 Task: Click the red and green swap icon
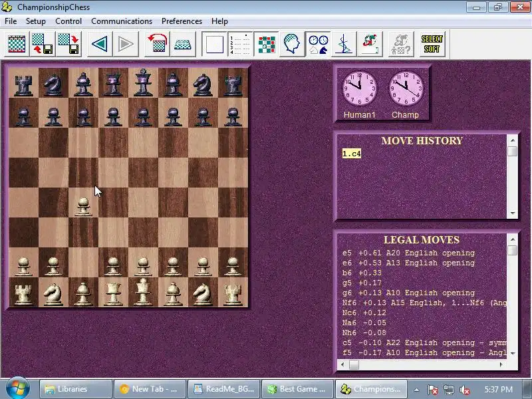tap(370, 44)
